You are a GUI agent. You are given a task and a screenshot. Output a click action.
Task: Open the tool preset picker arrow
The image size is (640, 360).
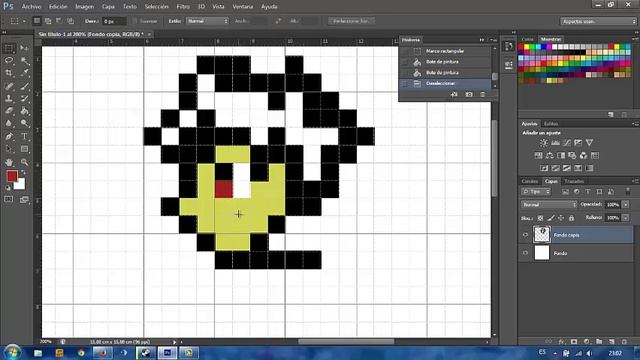(24, 21)
